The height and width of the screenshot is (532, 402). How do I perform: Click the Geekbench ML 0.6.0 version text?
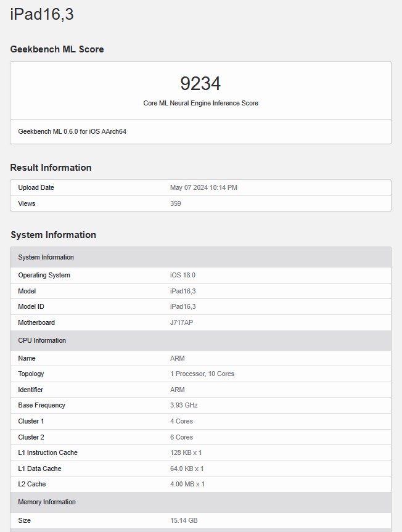72,131
